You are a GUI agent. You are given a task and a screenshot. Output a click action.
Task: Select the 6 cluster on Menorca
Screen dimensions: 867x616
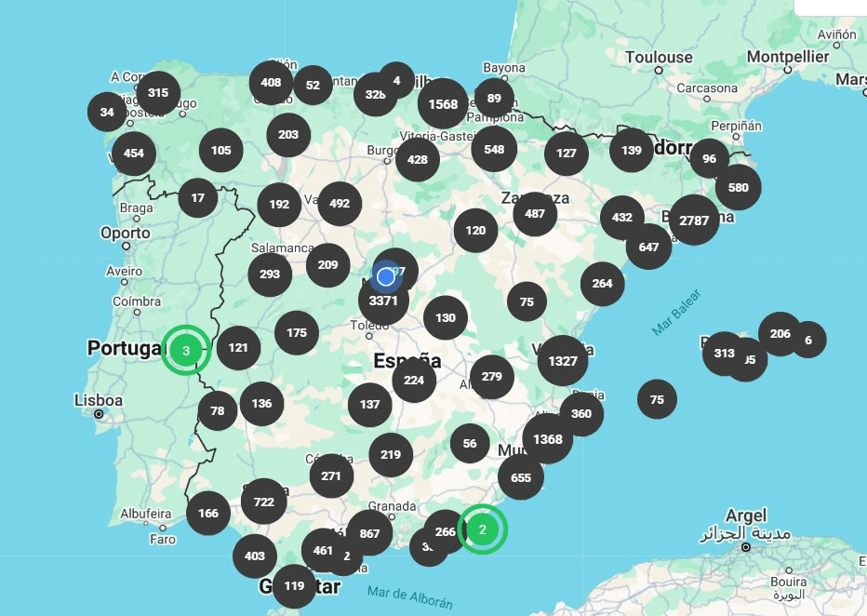click(808, 340)
